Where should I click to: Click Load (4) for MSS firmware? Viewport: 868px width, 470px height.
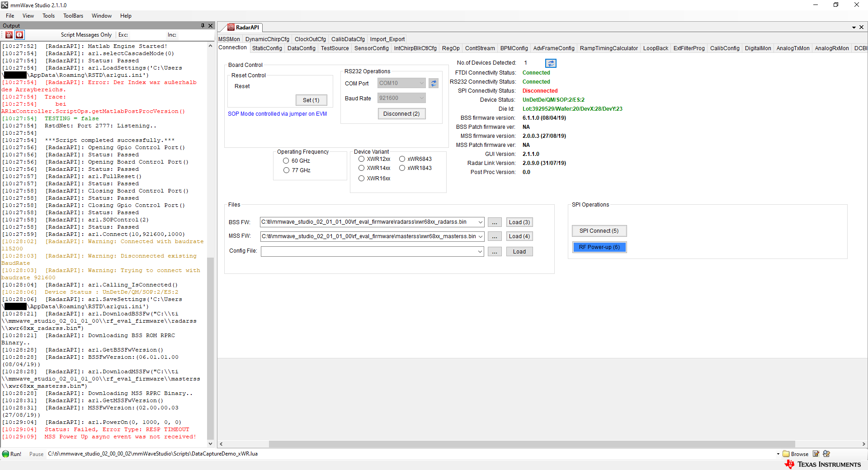click(519, 236)
